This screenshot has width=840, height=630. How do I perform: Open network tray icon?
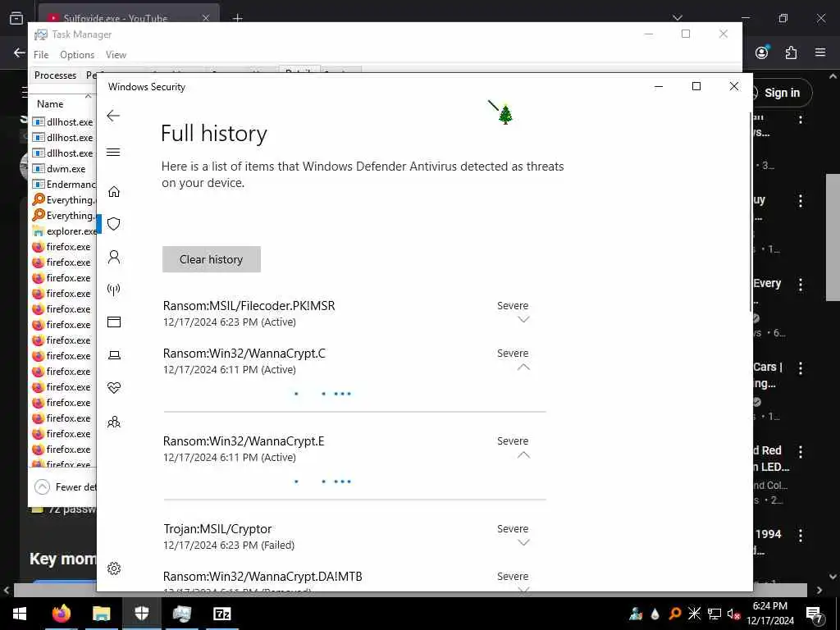pyautogui.click(x=714, y=614)
